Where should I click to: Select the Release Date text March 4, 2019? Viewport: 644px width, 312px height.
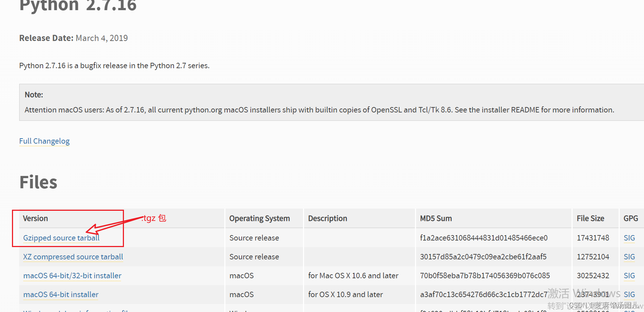[101, 38]
